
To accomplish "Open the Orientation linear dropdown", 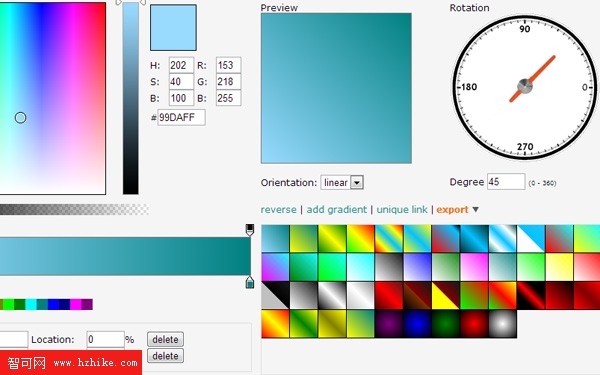I will coord(342,183).
